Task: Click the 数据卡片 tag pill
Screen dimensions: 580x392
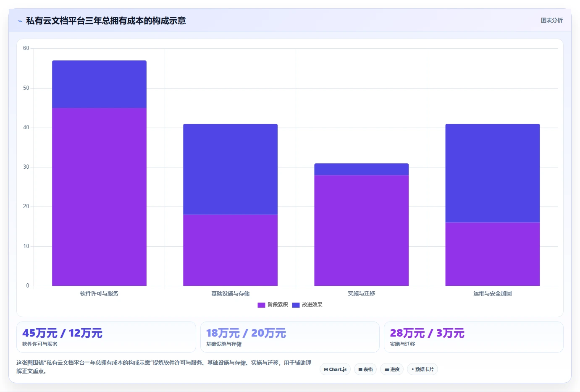Action: (423, 369)
